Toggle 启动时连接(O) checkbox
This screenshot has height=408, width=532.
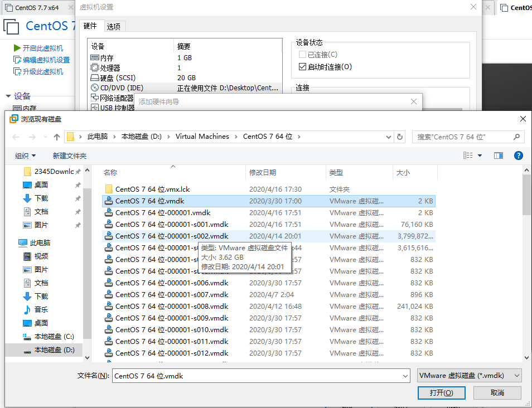[302, 67]
